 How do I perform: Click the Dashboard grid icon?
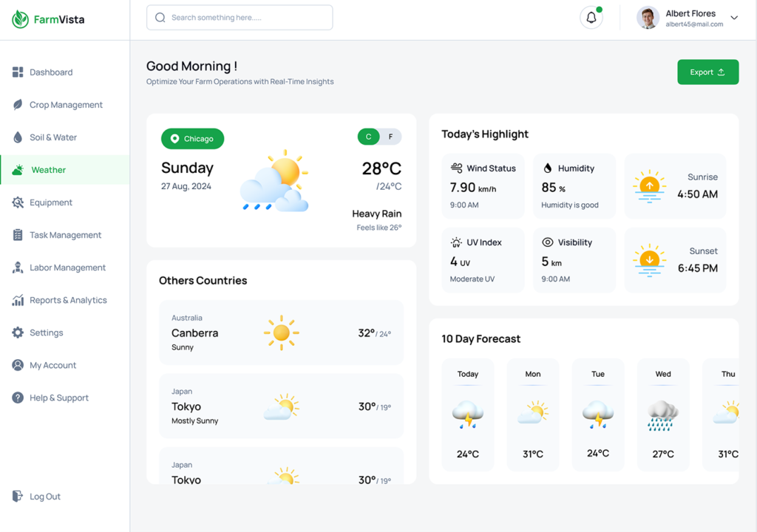click(18, 72)
